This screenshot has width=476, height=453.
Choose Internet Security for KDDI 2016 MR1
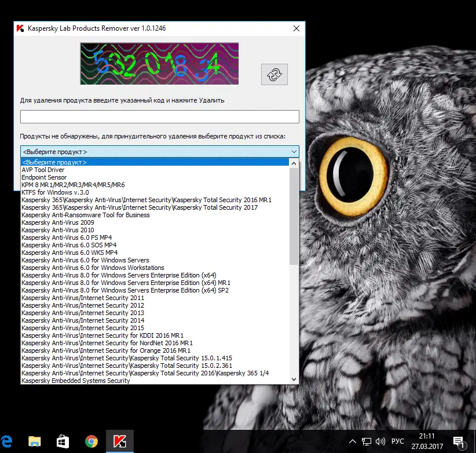click(155, 335)
